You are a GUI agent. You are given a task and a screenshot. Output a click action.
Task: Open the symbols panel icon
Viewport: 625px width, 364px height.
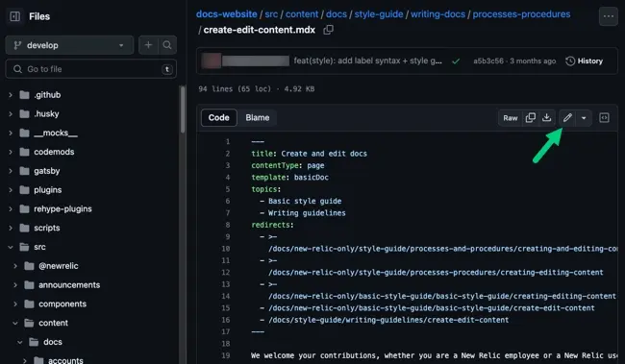pos(604,118)
